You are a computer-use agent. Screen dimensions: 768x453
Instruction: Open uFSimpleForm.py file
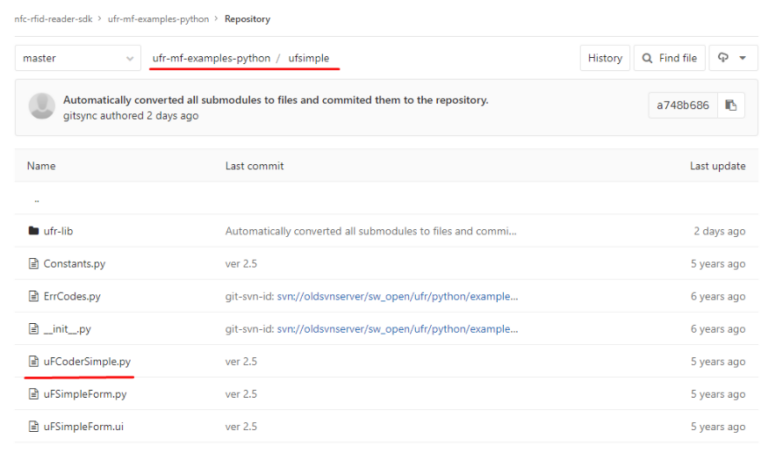tap(85, 394)
